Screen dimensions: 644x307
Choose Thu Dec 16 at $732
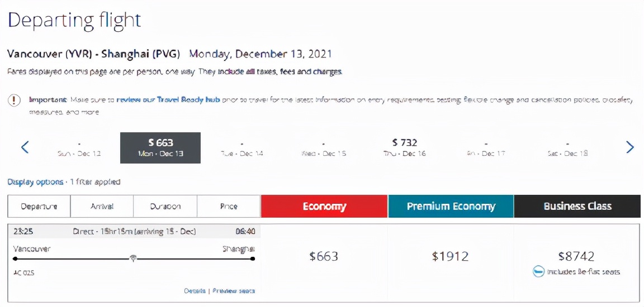pyautogui.click(x=405, y=148)
